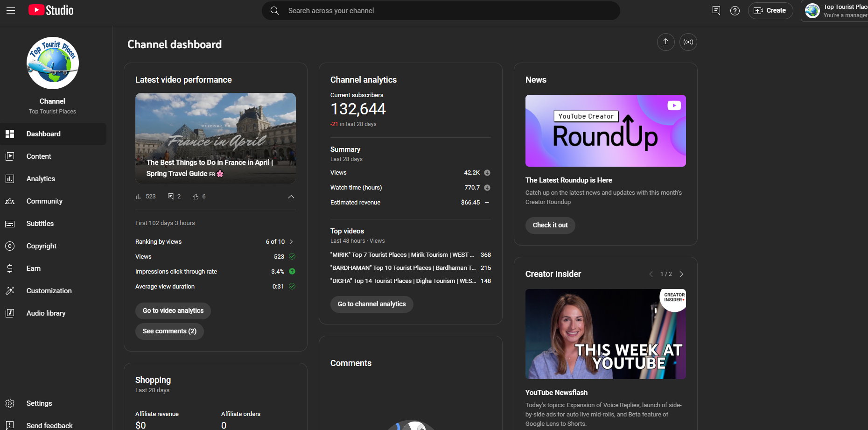This screenshot has height=430, width=868.
Task: Focus the Search across your channel field
Action: point(441,10)
